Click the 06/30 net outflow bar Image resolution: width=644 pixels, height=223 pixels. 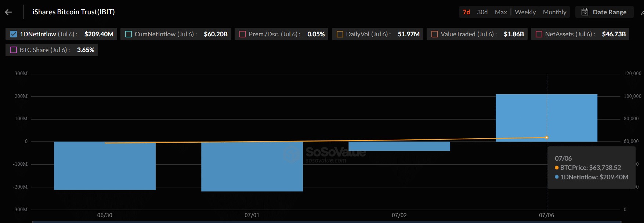[105, 166]
